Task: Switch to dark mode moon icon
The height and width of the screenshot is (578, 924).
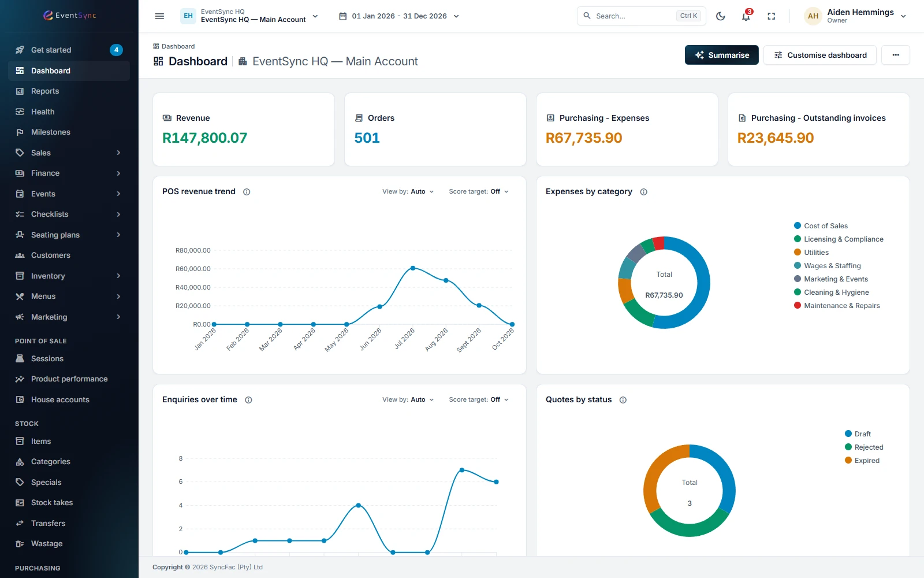Action: (721, 16)
